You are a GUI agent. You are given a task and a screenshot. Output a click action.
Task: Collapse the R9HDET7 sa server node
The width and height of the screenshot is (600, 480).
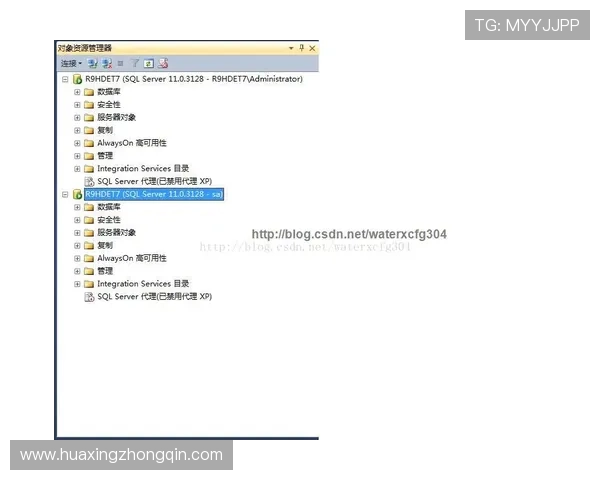click(x=65, y=194)
